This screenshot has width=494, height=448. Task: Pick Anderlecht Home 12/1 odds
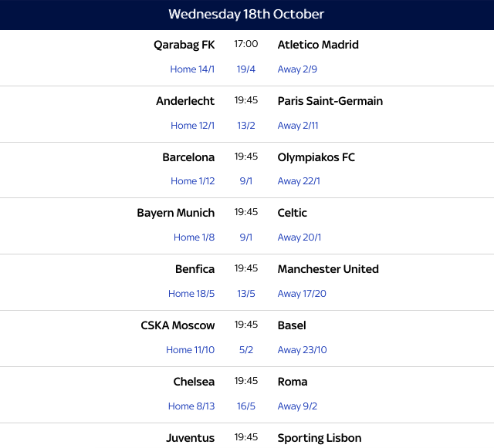point(192,126)
